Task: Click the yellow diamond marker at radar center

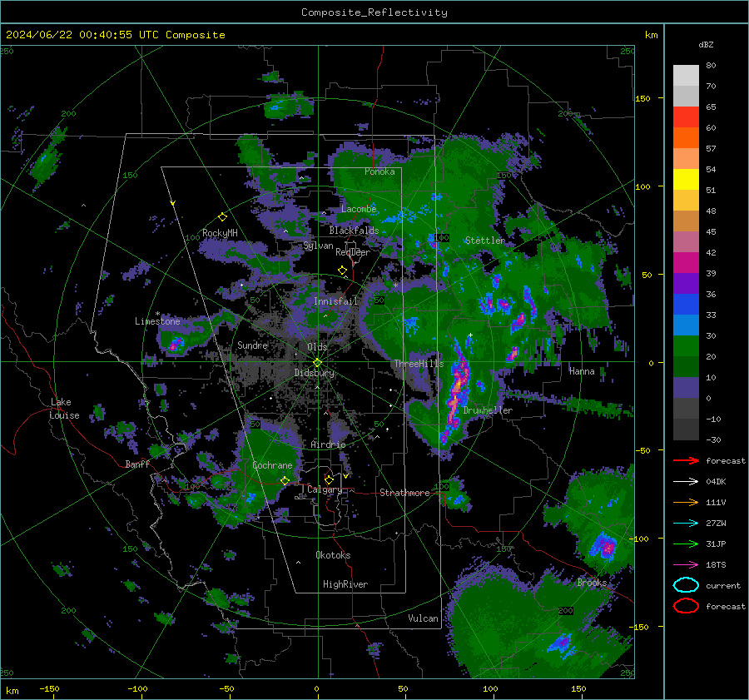Action: (318, 363)
